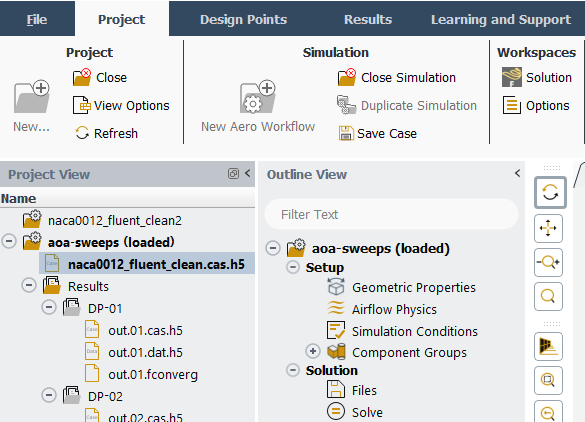Click the Close Simulation icon
The height and width of the screenshot is (422, 585).
click(x=347, y=77)
